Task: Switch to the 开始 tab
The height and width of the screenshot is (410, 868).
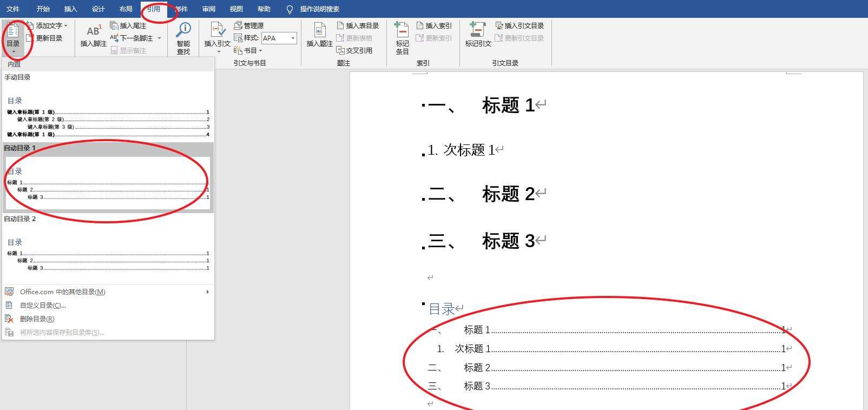Action: pos(43,9)
